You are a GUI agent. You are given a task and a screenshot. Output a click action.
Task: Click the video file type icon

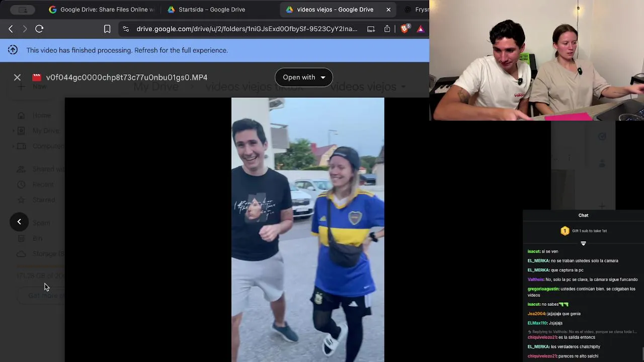[37, 77]
